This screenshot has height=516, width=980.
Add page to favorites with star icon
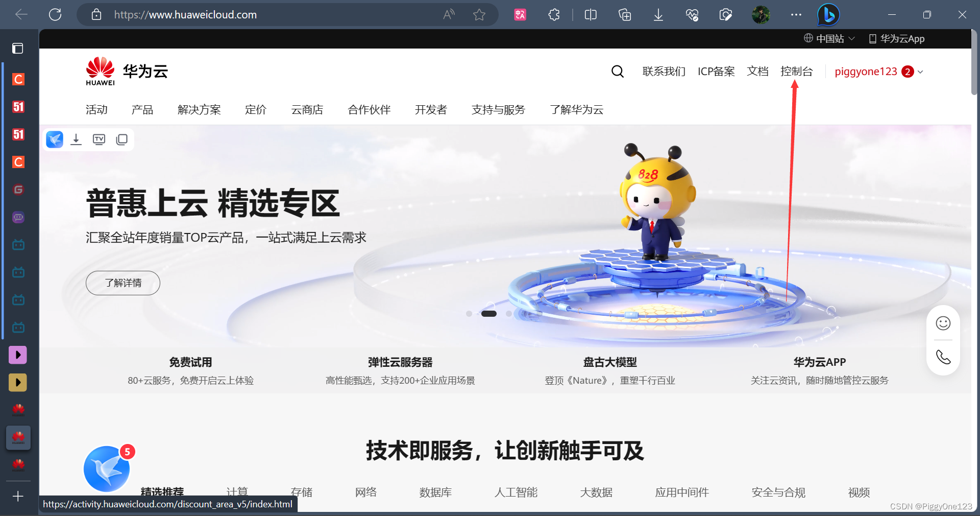pos(479,14)
